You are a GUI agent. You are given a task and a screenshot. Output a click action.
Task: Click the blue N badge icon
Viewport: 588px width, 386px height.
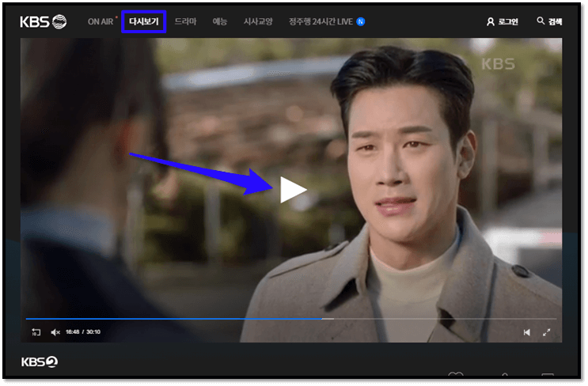[x=361, y=21]
